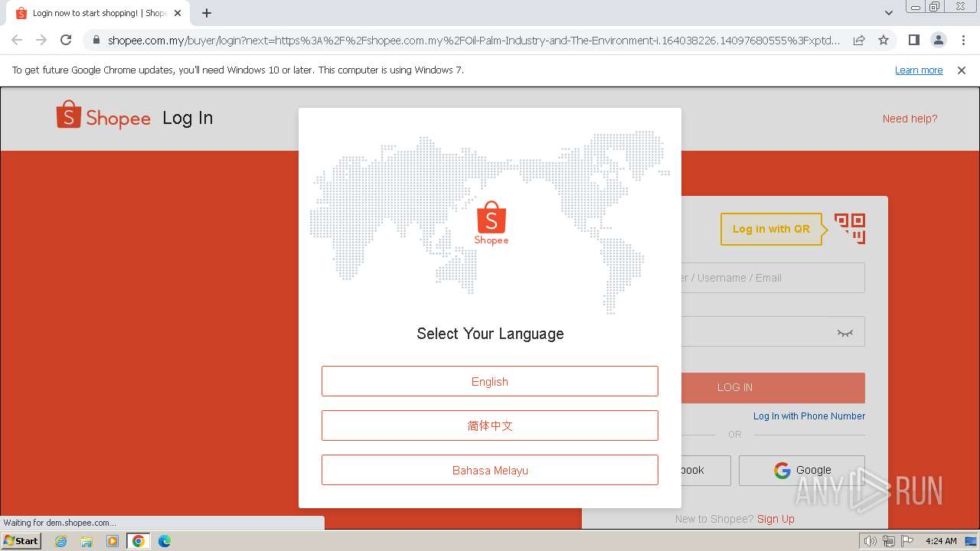Open a new tab with plus button

tap(207, 13)
